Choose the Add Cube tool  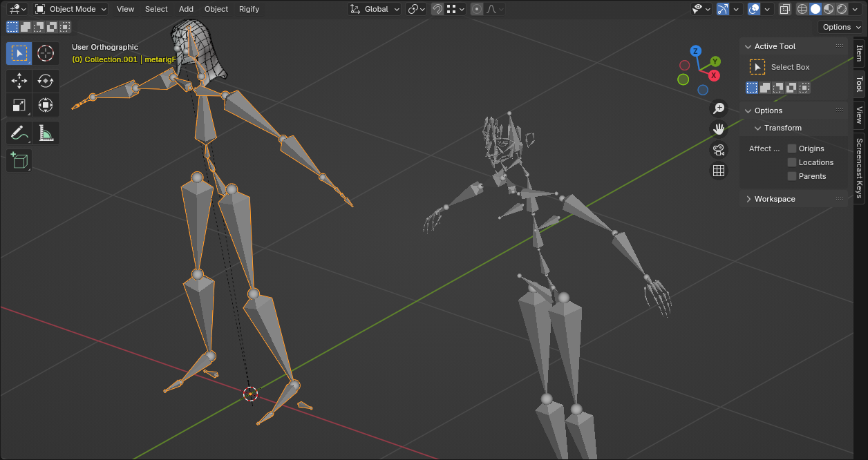coord(19,160)
